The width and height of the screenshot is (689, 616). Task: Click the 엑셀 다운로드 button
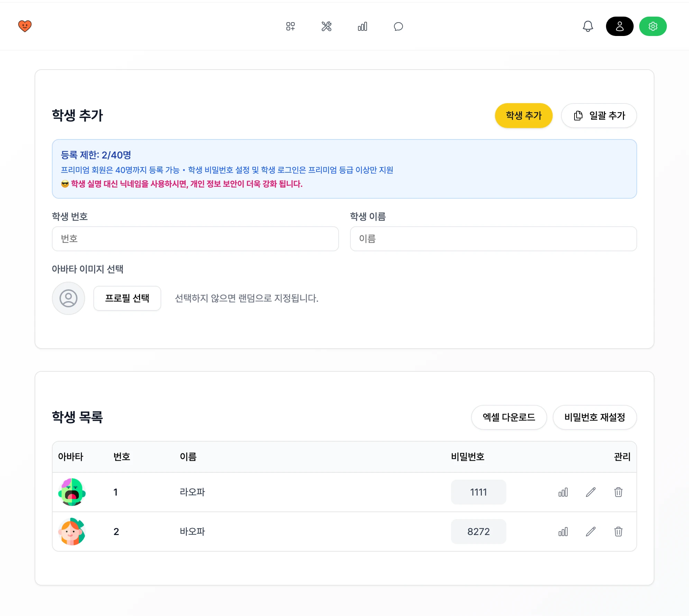[x=509, y=417]
